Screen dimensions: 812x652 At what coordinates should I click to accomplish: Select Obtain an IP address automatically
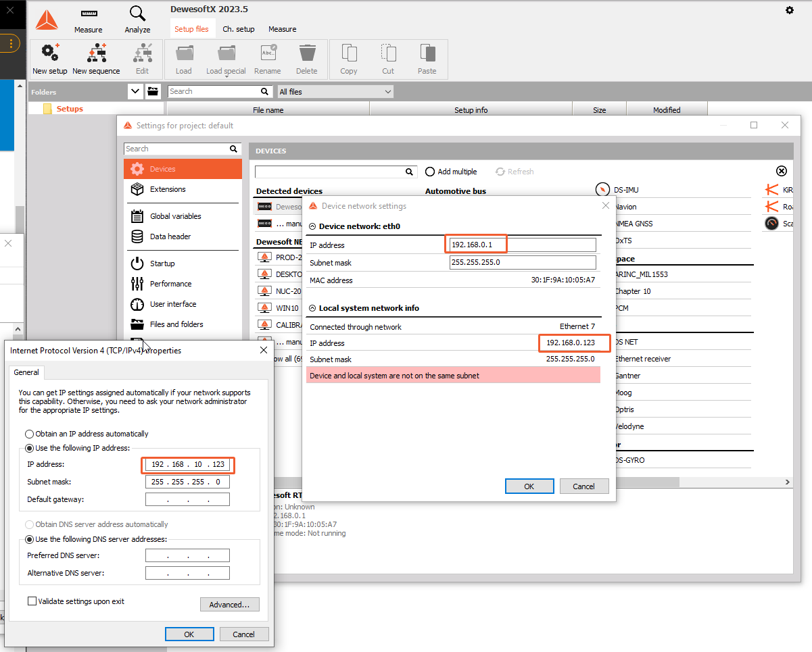[29, 434]
